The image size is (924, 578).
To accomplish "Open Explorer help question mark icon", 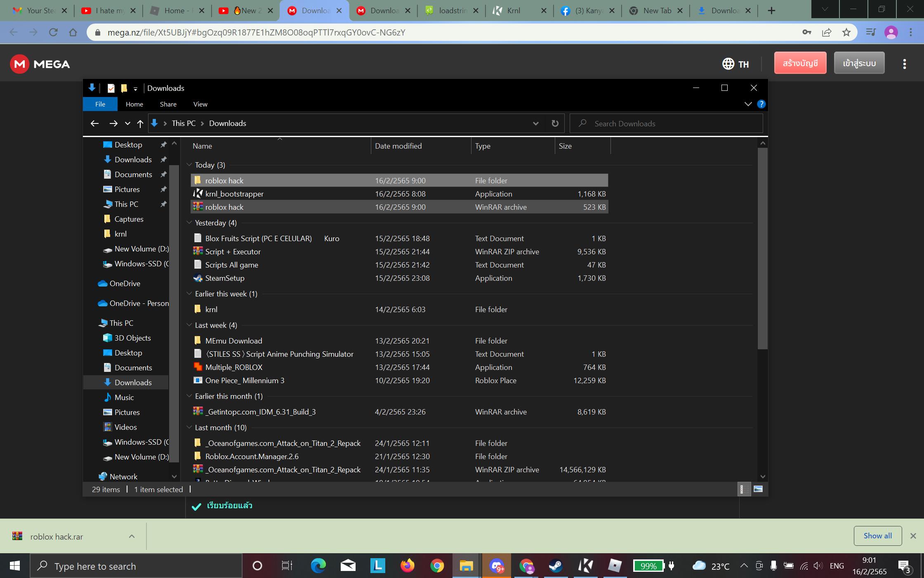I will coord(761,104).
